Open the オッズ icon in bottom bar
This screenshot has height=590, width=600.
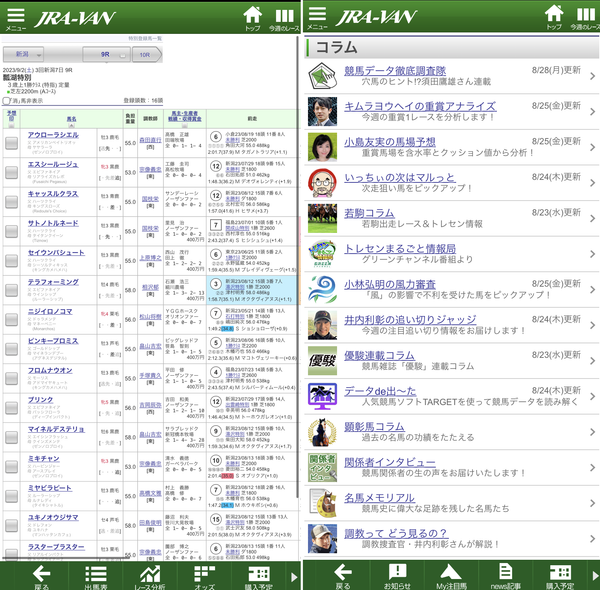click(204, 576)
